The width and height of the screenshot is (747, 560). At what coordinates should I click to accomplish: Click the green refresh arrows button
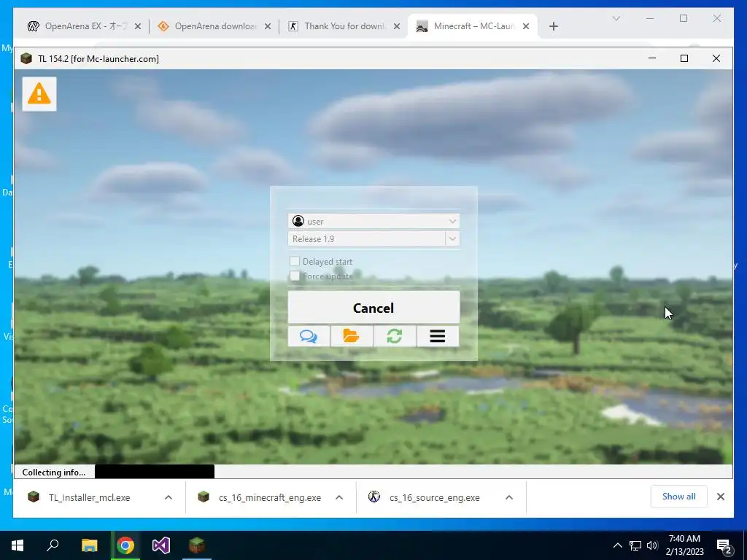395,336
